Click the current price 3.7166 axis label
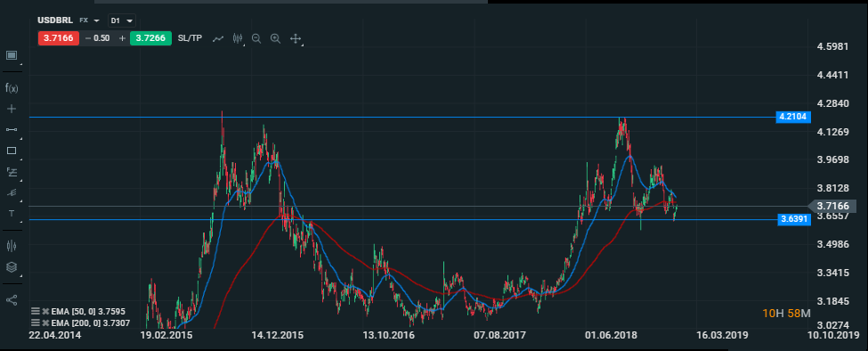Viewport: 868px width, 351px height. (833, 206)
